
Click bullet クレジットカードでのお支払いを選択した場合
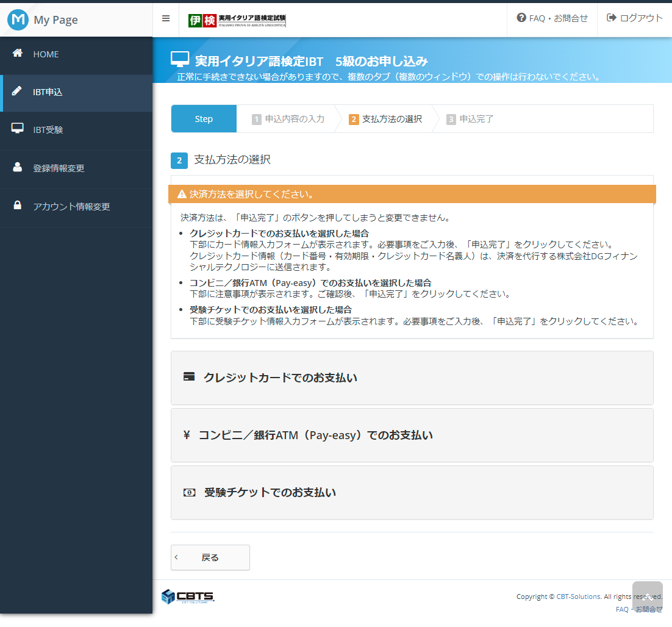tap(279, 233)
